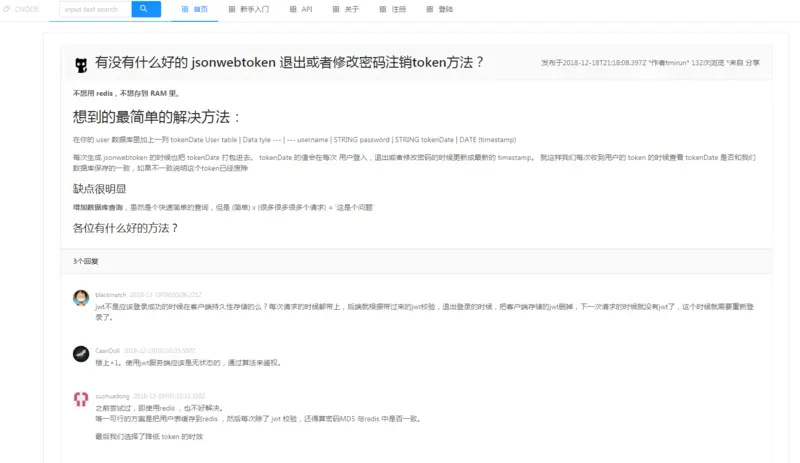Open blackmarch's avatar image
The height and width of the screenshot is (463, 800).
pyautogui.click(x=81, y=298)
